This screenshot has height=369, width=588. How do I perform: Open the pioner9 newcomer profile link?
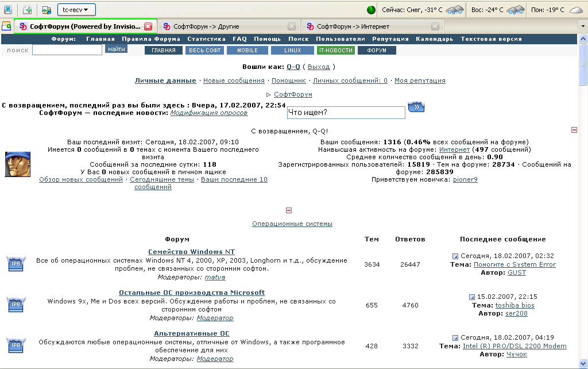pyautogui.click(x=465, y=179)
